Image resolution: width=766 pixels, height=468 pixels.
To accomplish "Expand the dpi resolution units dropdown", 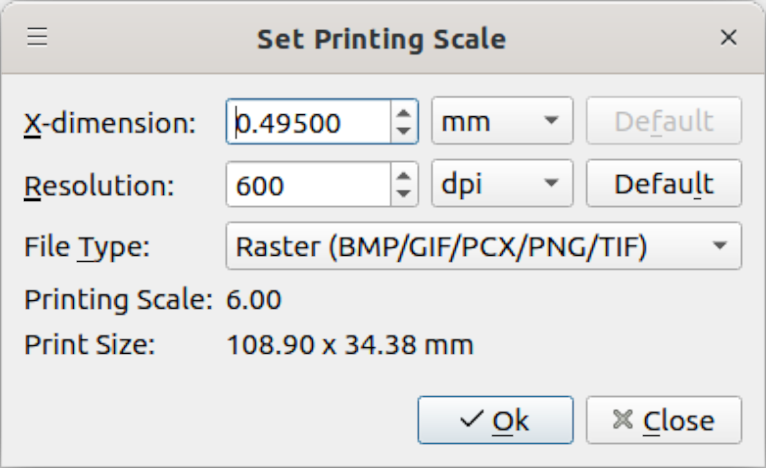I will click(x=500, y=184).
